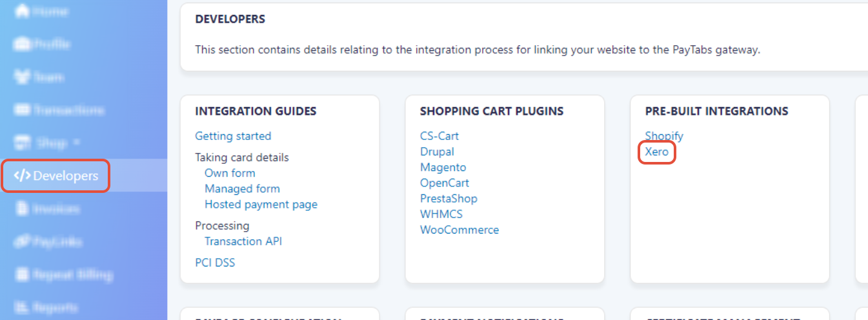The height and width of the screenshot is (320, 868).
Task: Open the OpenCart plugin link
Action: tap(445, 183)
